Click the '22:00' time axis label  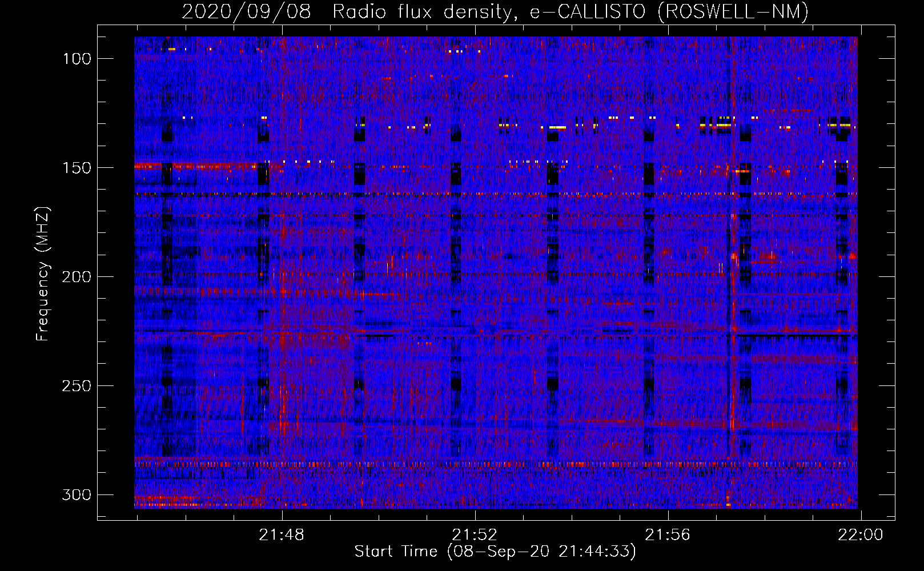[861, 535]
